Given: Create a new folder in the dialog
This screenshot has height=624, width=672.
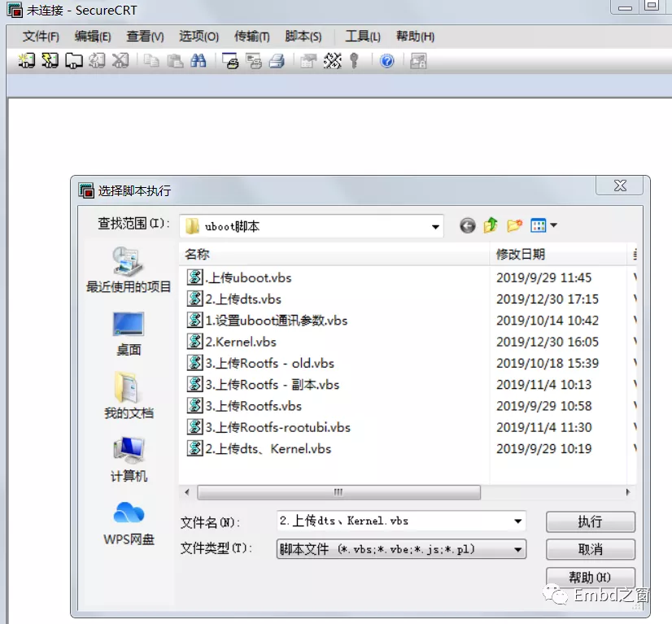Looking at the screenshot, I should tap(513, 226).
